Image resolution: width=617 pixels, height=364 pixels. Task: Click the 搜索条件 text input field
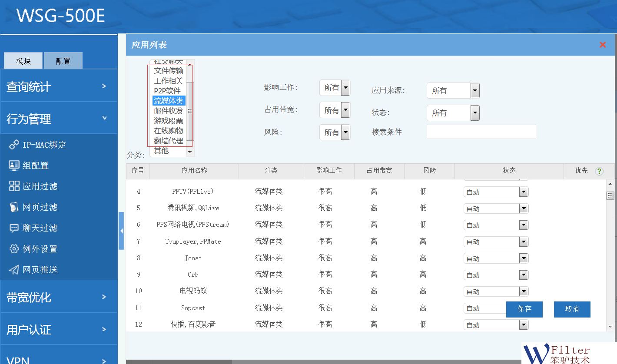(x=481, y=132)
